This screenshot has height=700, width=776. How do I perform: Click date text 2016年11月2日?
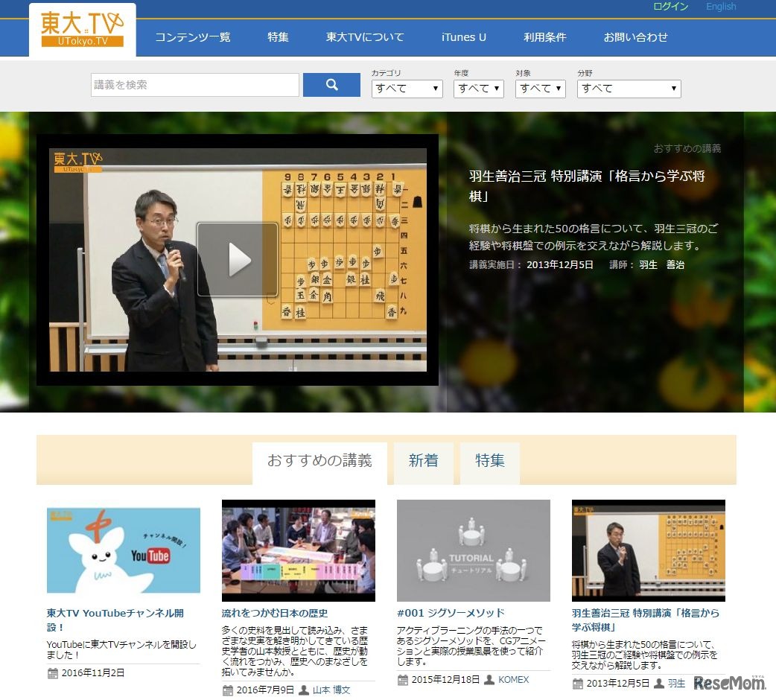pyautogui.click(x=93, y=672)
